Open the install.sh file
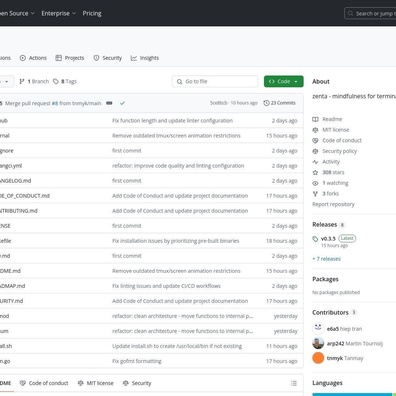 (6, 346)
